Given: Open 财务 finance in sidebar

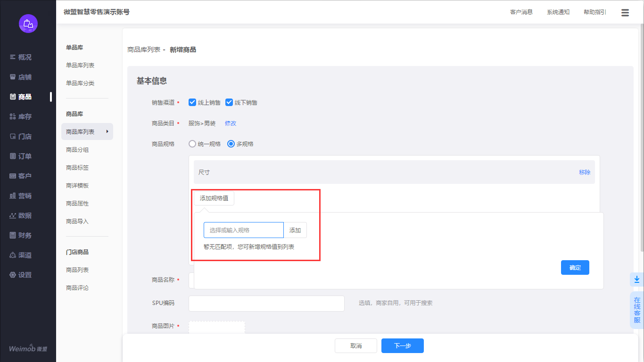Looking at the screenshot, I should click(x=21, y=235).
